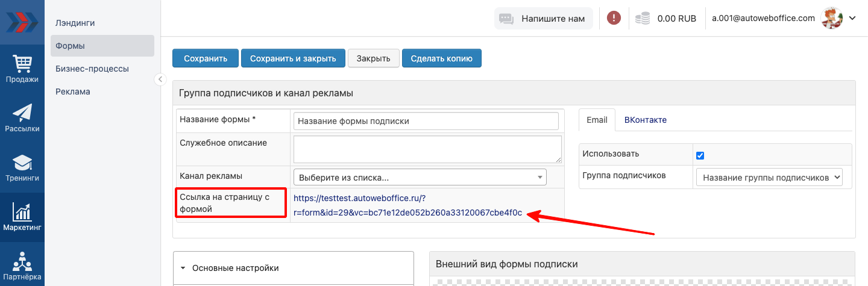Screen dimensions: 868x286
Task: Select the Email tab
Action: pos(597,120)
